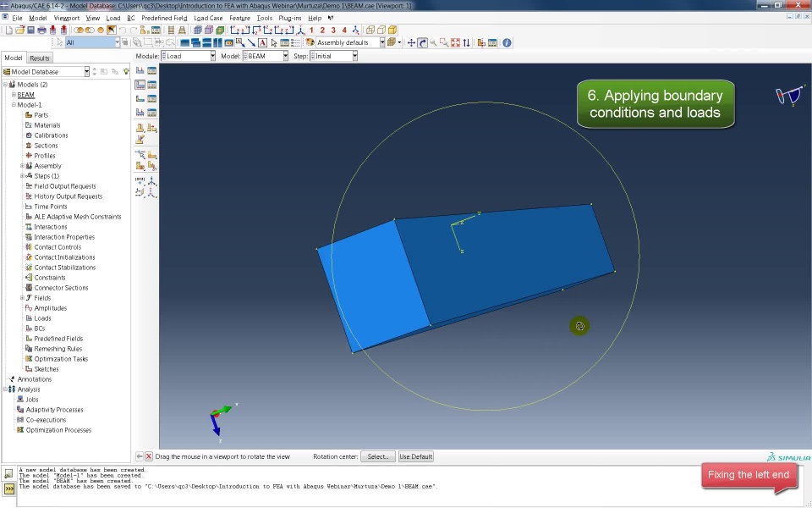
Task: Collapse the Model-1 tree node
Action: (x=14, y=105)
